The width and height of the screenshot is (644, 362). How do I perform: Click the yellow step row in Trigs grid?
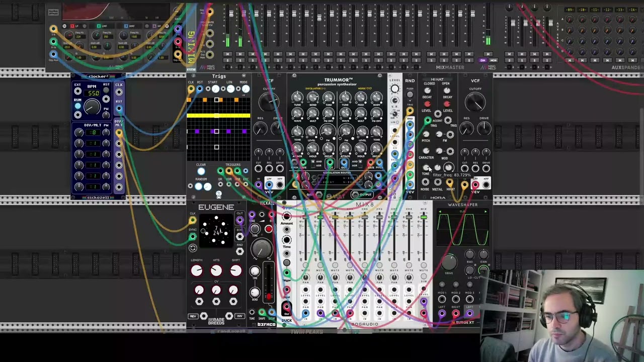coord(218,116)
